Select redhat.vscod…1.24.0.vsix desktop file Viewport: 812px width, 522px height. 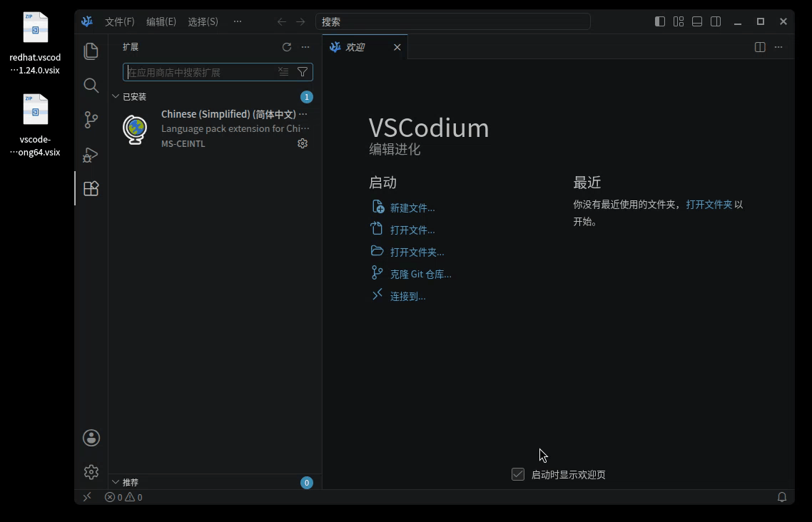tap(35, 44)
